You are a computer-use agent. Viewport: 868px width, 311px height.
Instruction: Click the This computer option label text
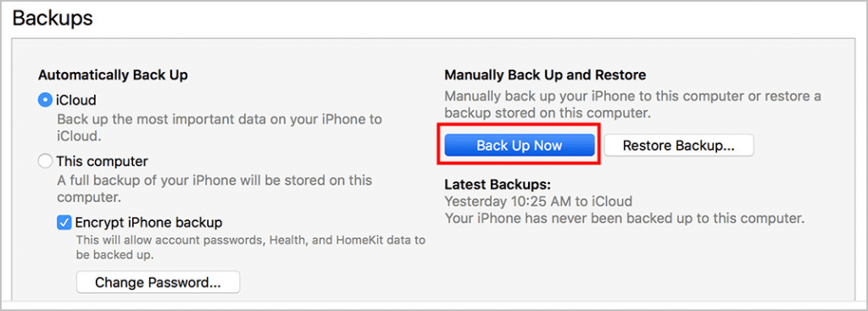(x=102, y=162)
